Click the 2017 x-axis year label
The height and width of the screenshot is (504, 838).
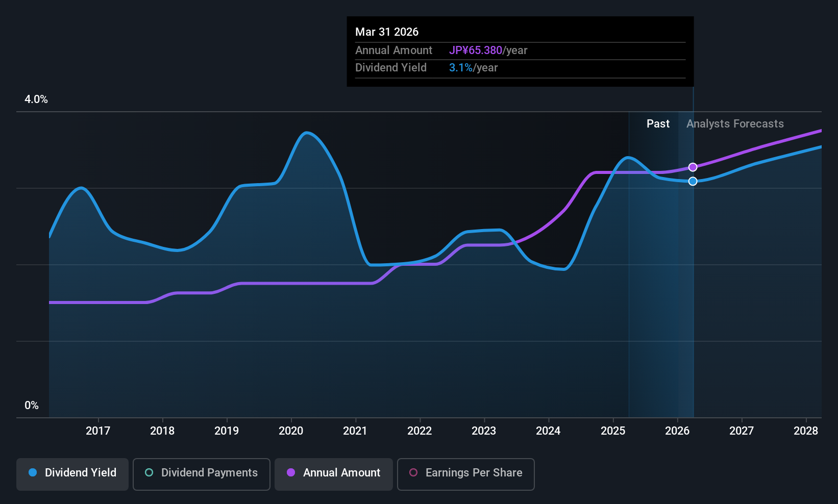click(98, 431)
